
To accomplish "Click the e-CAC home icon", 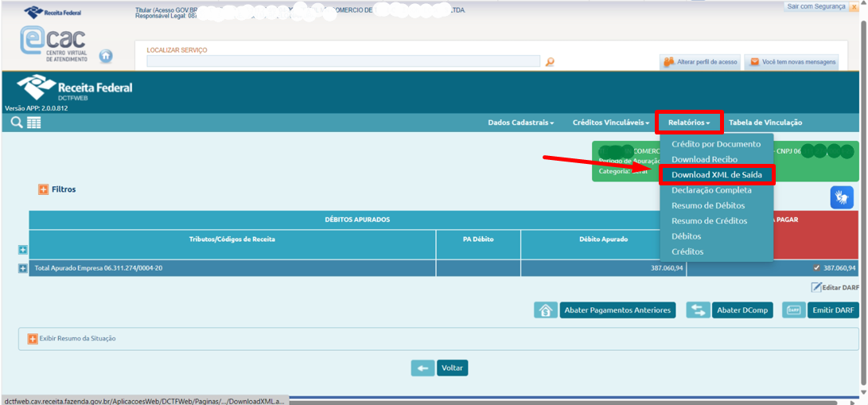I will (106, 56).
